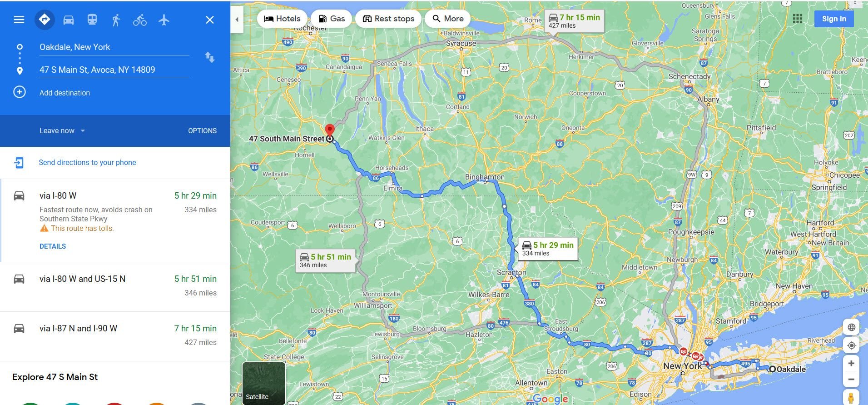The image size is (868, 405).
Task: Show your current location on map
Action: [852, 345]
